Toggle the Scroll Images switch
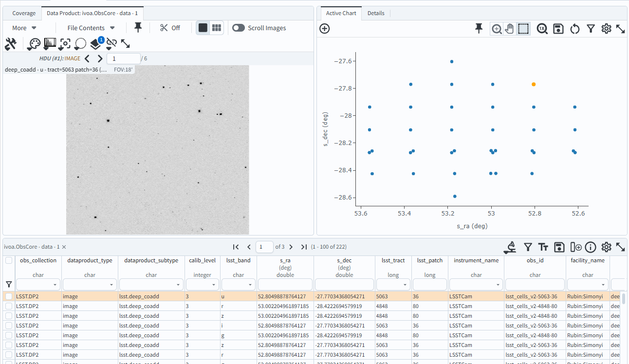629x364 pixels. pyautogui.click(x=239, y=28)
